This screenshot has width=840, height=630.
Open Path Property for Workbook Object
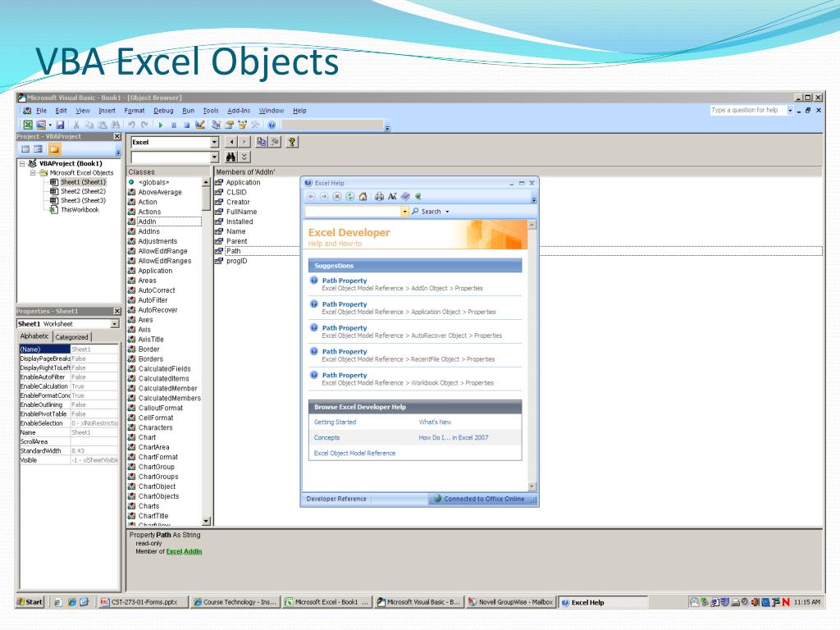click(345, 376)
